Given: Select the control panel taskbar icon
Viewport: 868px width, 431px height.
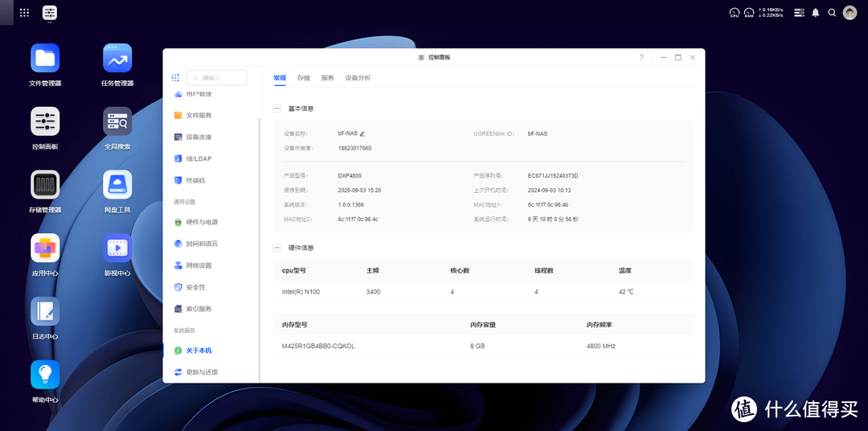Looking at the screenshot, I should click(x=50, y=13).
